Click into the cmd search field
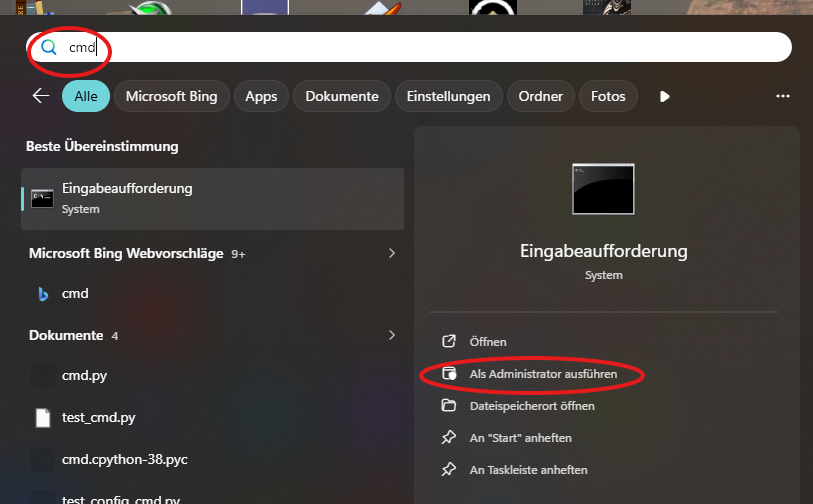The image size is (813, 504). pos(410,47)
